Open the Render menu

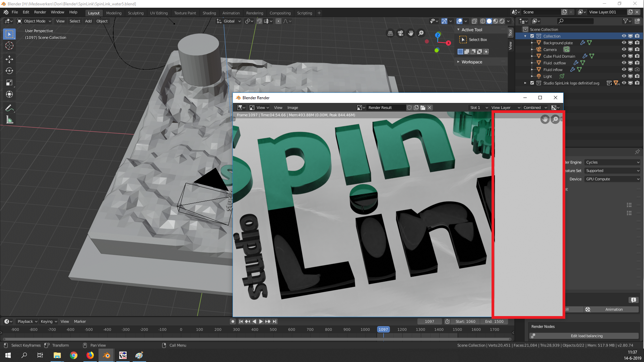coord(40,12)
